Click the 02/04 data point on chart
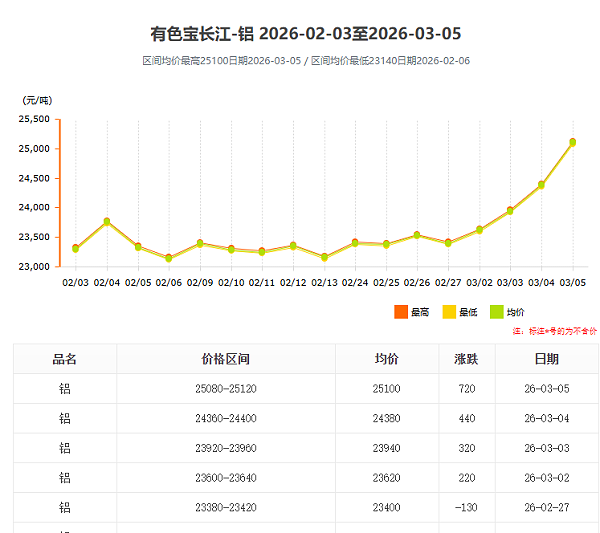The height and width of the screenshot is (533, 600). 107,222
